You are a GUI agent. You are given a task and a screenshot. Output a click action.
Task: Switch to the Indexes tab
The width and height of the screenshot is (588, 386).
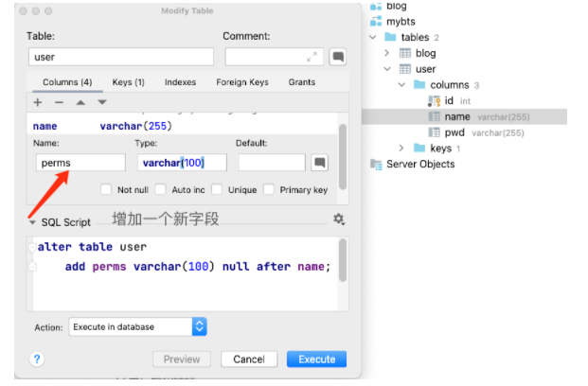point(180,82)
